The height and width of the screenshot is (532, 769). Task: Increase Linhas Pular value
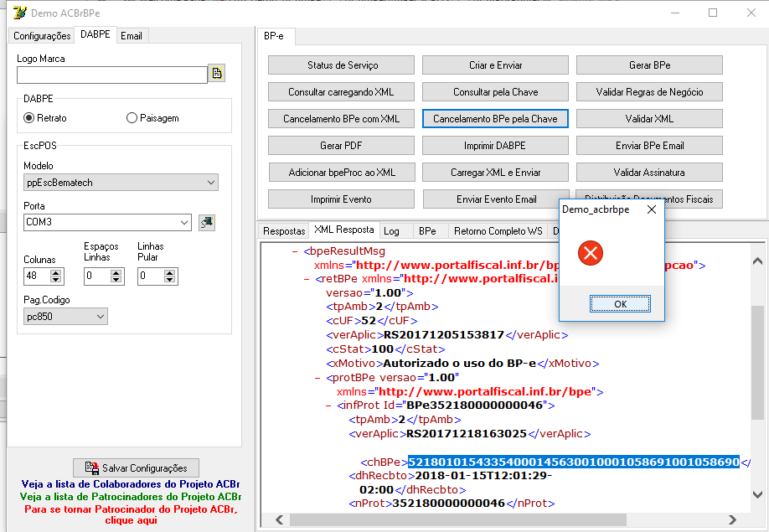(169, 272)
